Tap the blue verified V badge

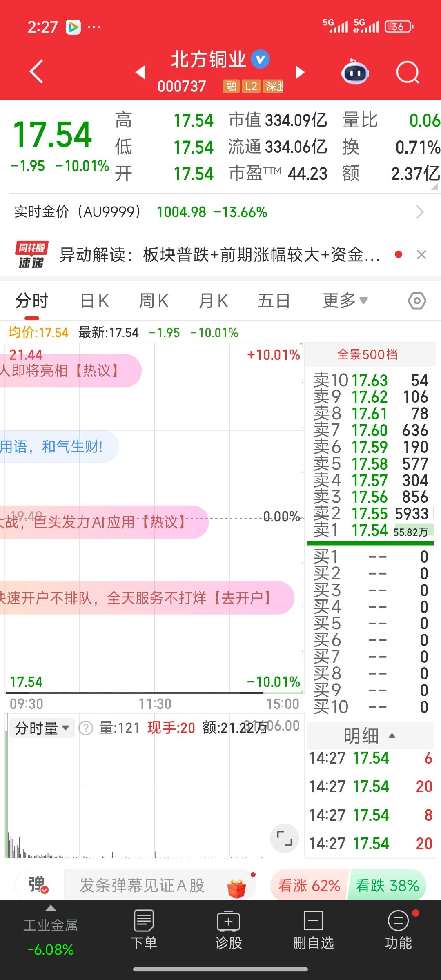[260, 59]
